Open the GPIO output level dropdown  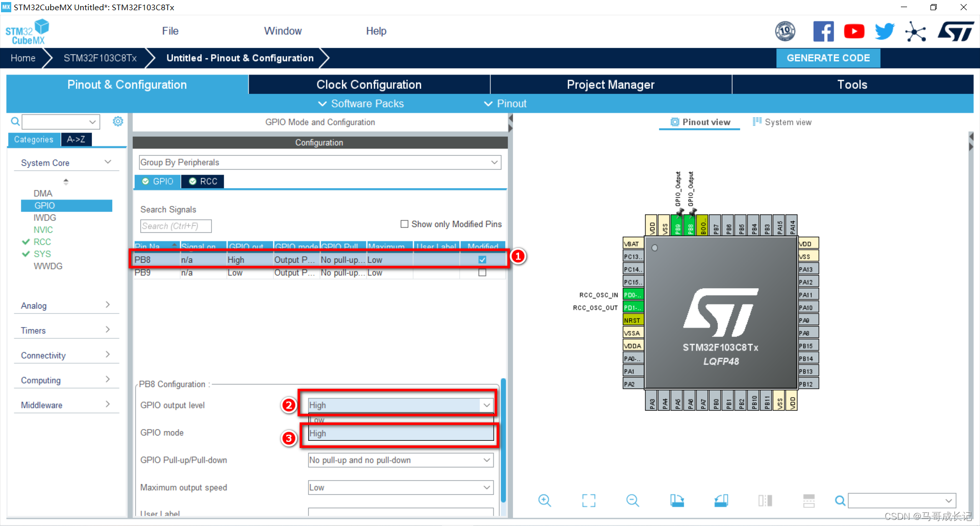click(x=401, y=405)
